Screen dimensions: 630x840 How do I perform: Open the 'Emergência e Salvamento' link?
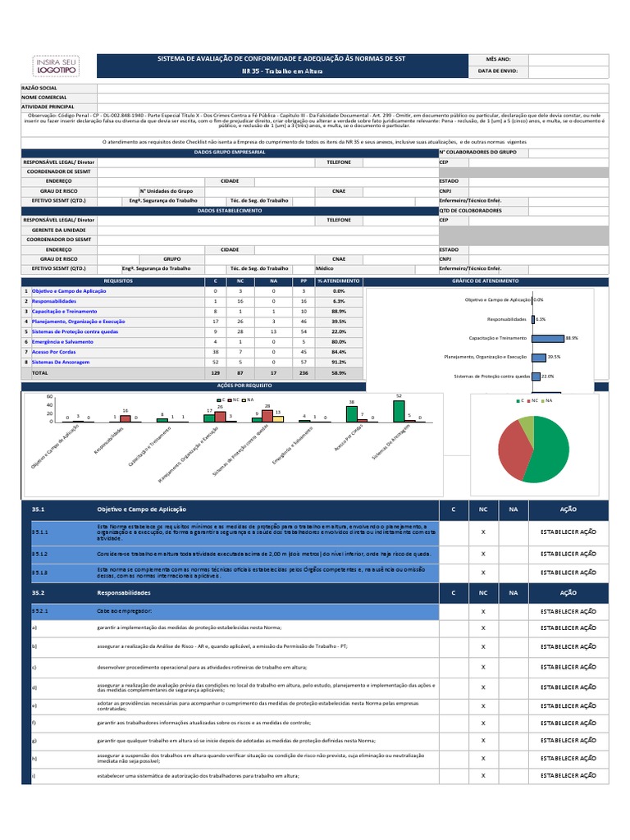[x=62, y=342]
